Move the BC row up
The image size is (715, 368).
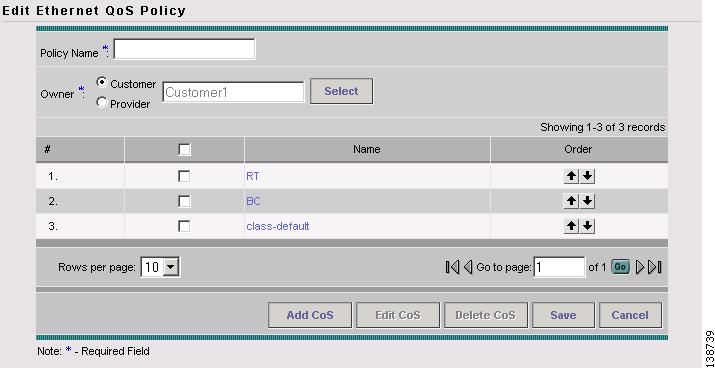pyautogui.click(x=571, y=201)
